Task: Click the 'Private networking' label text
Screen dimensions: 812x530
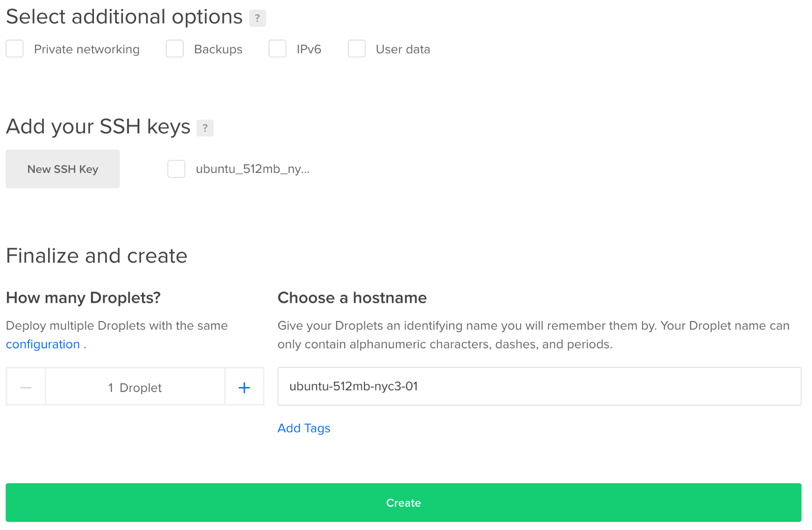Action: (x=87, y=49)
